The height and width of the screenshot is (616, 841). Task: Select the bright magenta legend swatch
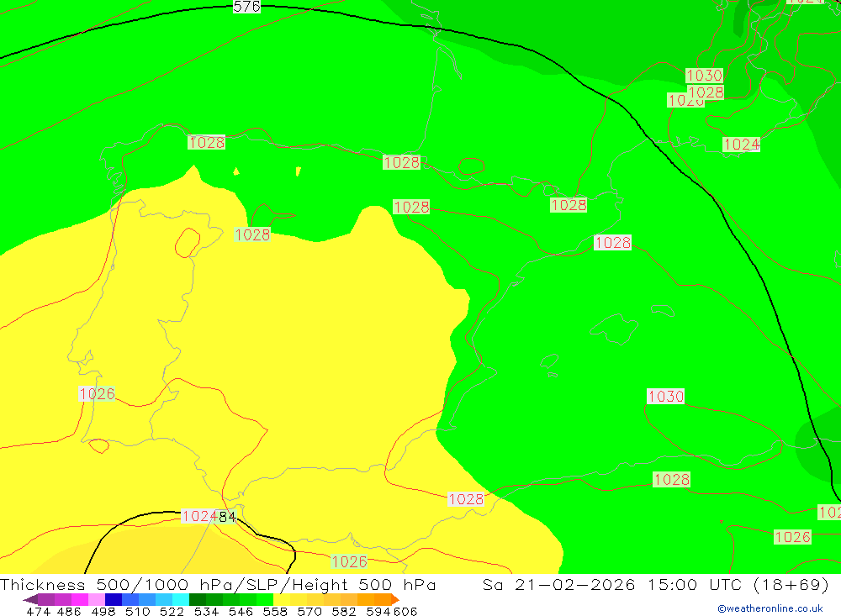[79, 599]
